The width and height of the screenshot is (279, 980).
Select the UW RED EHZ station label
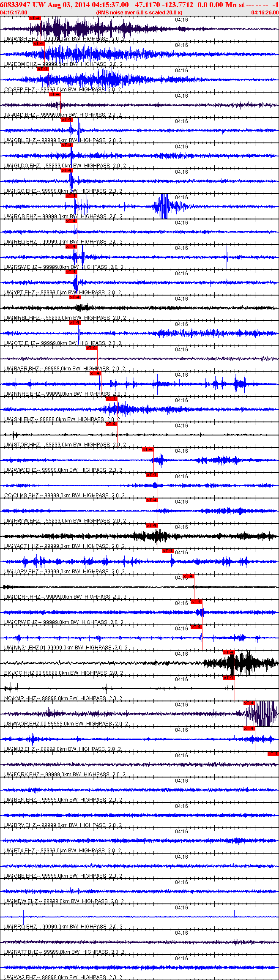point(63,242)
